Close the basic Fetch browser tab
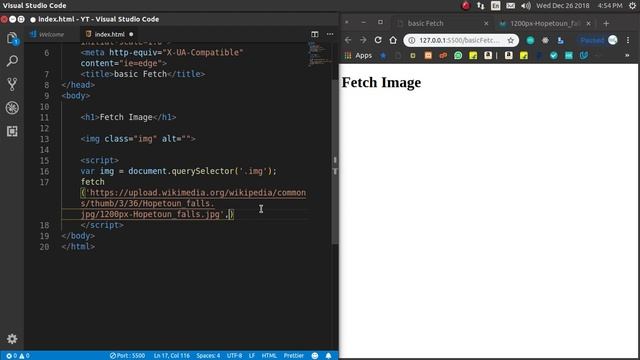This screenshot has width=640, height=360. pyautogui.click(x=486, y=23)
